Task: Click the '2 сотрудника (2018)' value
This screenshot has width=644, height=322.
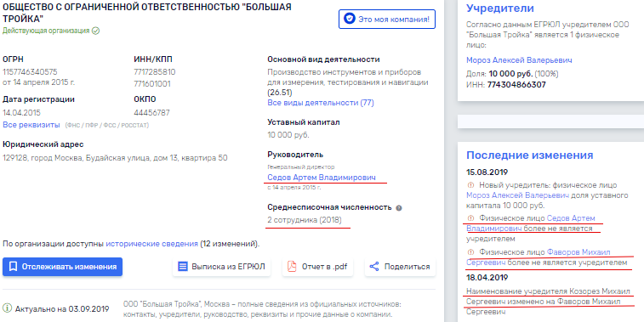Action: pos(305,220)
